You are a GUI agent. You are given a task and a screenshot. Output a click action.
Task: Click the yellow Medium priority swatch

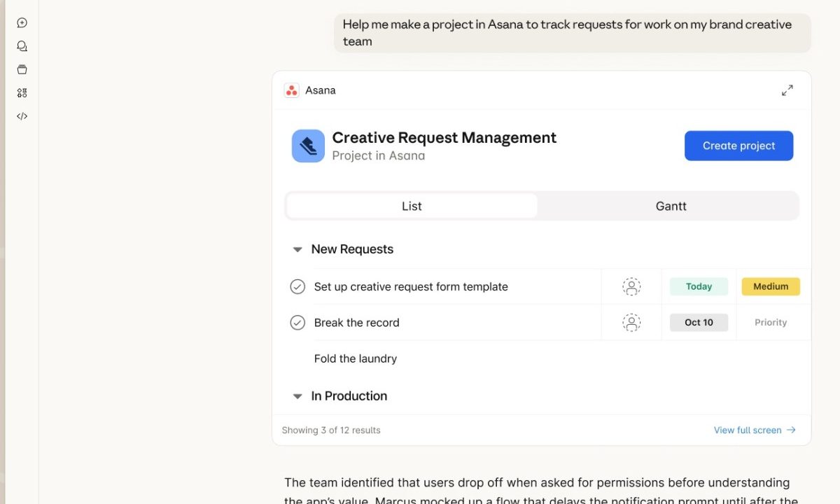click(x=771, y=286)
